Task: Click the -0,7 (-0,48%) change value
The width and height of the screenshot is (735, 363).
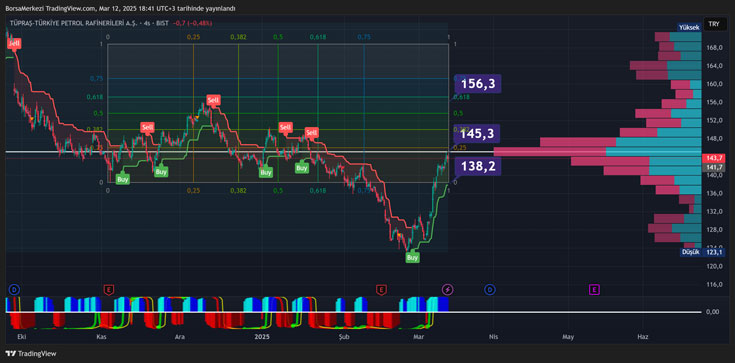Action: [x=192, y=23]
